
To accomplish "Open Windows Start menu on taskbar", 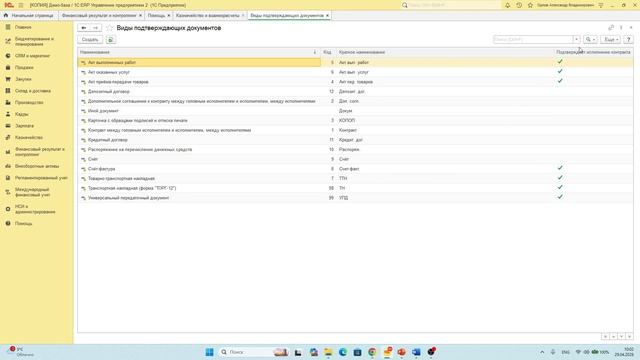I will 209,352.
